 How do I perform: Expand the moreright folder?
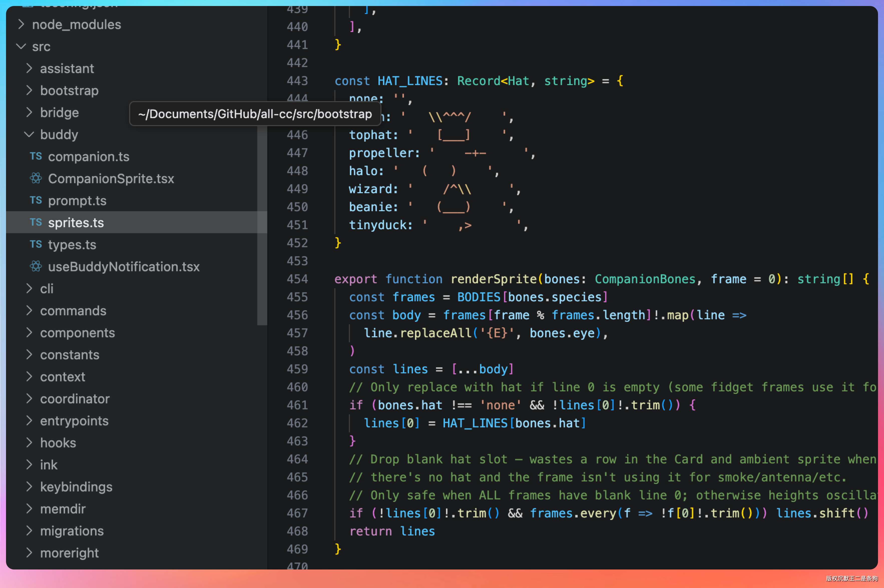[69, 553]
